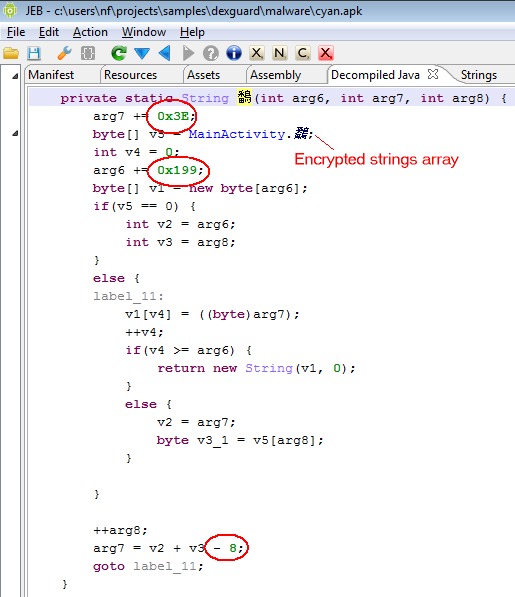Click the 0x3E constant
Screen dimensions: 515x597
click(x=173, y=116)
